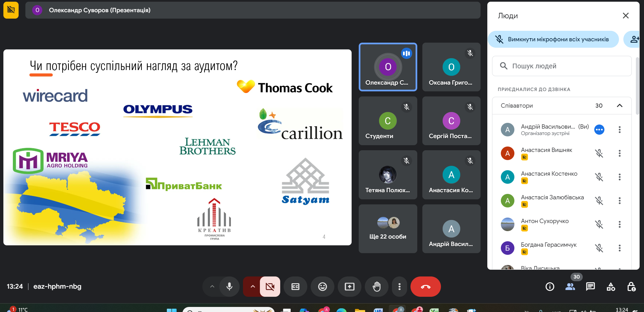Select Андрій Васил... self tile

[x=451, y=229]
